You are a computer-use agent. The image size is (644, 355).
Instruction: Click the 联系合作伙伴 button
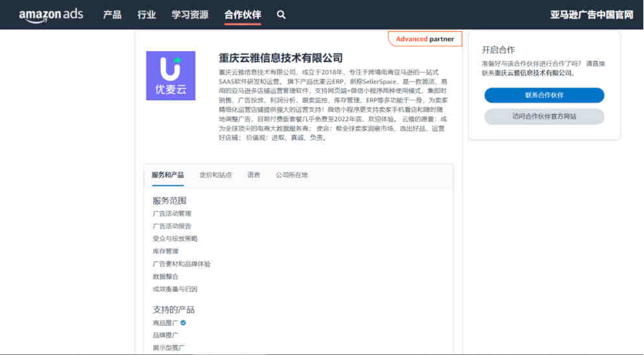tap(544, 95)
